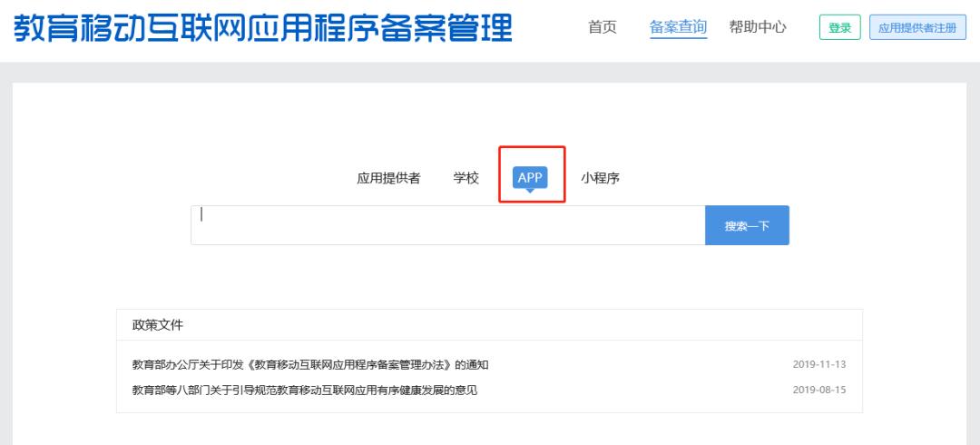This screenshot has width=980, height=445.
Task: Open 帮助中心 from the top menu
Action: click(x=758, y=27)
